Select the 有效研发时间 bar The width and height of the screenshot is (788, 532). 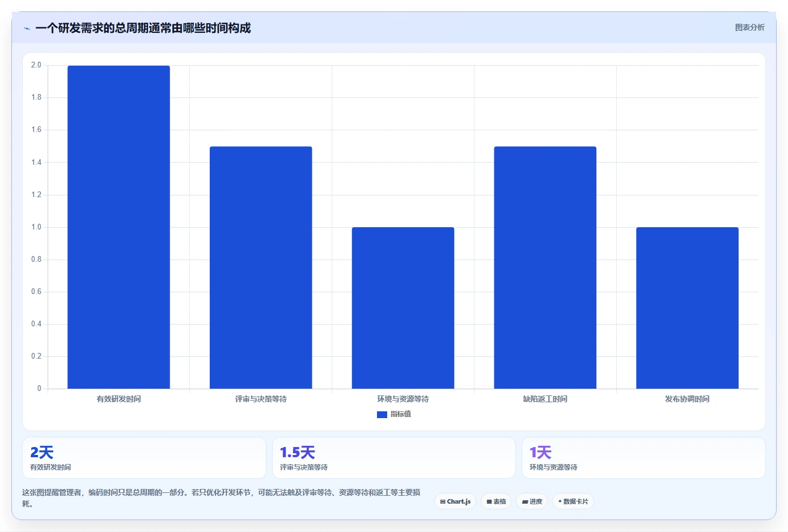click(x=118, y=227)
